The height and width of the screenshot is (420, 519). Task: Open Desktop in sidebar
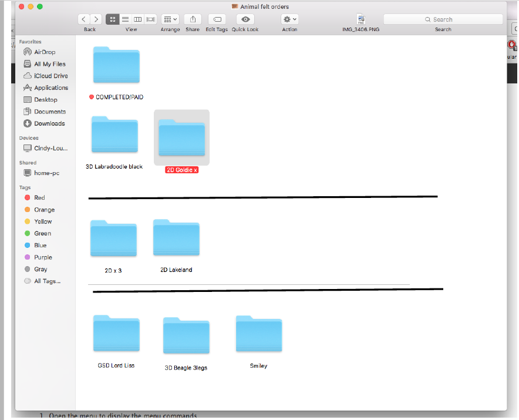pos(46,100)
